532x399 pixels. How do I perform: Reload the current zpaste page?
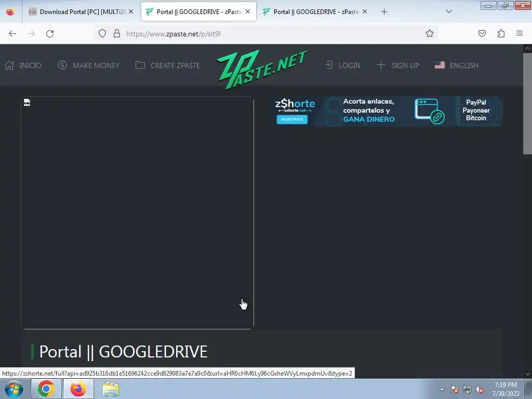coord(50,34)
